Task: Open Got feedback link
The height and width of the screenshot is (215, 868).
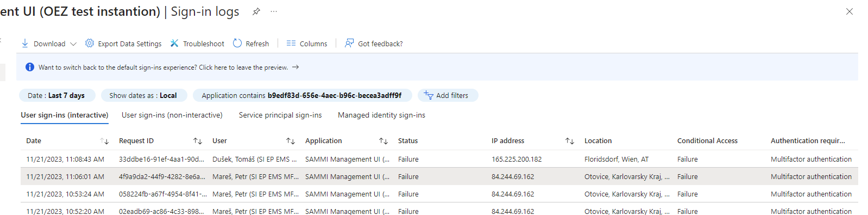Action: (x=374, y=44)
